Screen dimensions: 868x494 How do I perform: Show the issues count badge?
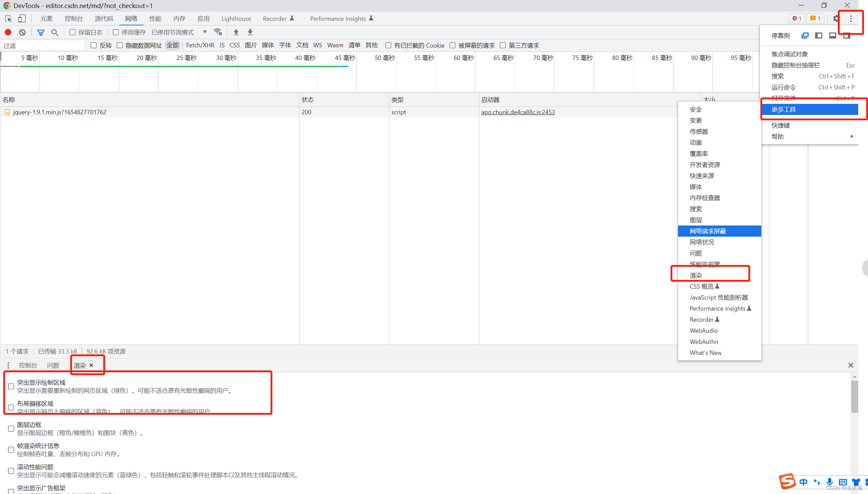[815, 19]
